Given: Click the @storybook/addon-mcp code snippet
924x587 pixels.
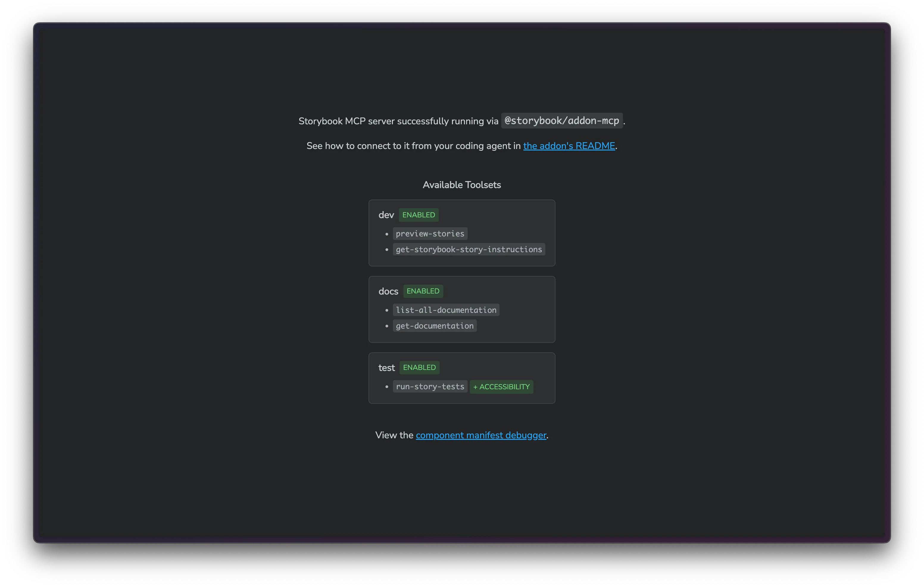Looking at the screenshot, I should point(562,121).
